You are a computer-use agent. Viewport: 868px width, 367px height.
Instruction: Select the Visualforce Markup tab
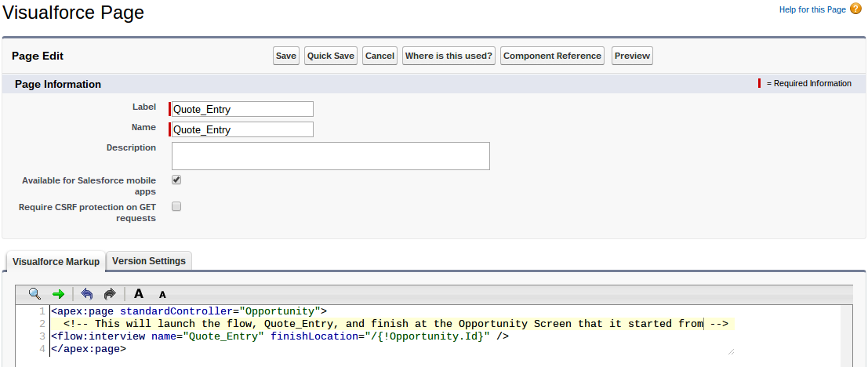[56, 261]
